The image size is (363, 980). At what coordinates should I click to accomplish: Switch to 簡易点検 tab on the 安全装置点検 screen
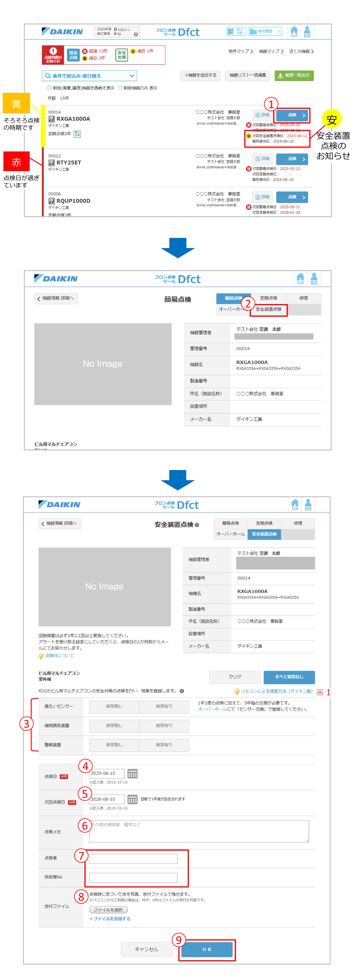[x=230, y=524]
